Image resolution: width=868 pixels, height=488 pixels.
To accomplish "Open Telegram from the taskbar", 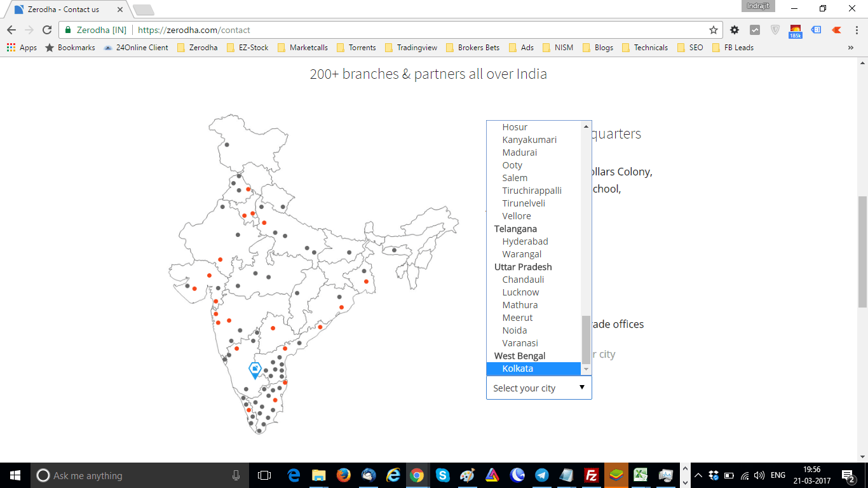I will coord(542,475).
